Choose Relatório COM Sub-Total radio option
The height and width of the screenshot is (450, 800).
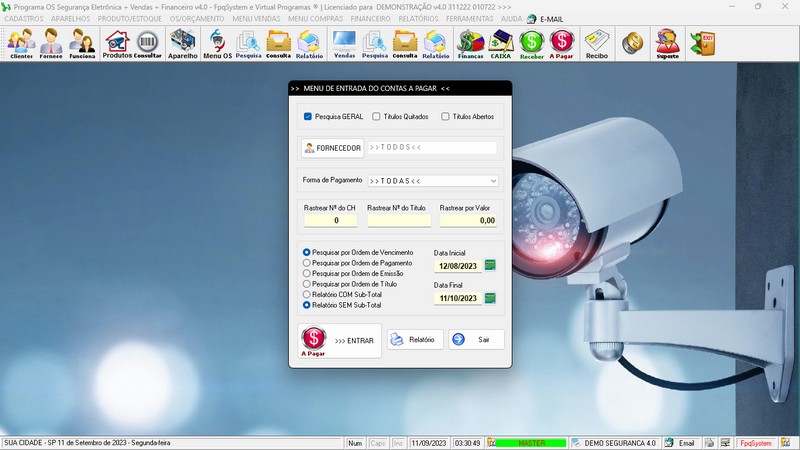click(307, 294)
